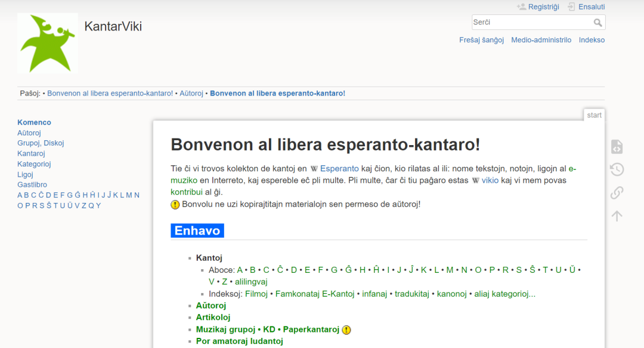The width and height of the screenshot is (644, 348).
Task: Click sidebar letter A
Action: click(x=20, y=195)
